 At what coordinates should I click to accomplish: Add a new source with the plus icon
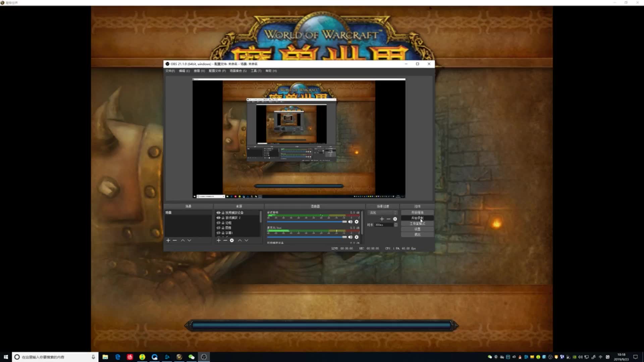point(219,240)
